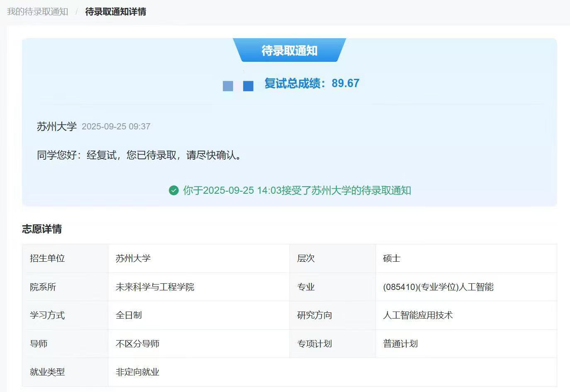Image resolution: width=570 pixels, height=392 pixels.
Task: Select the 不区分导师 advisor cell
Action: coord(137,344)
